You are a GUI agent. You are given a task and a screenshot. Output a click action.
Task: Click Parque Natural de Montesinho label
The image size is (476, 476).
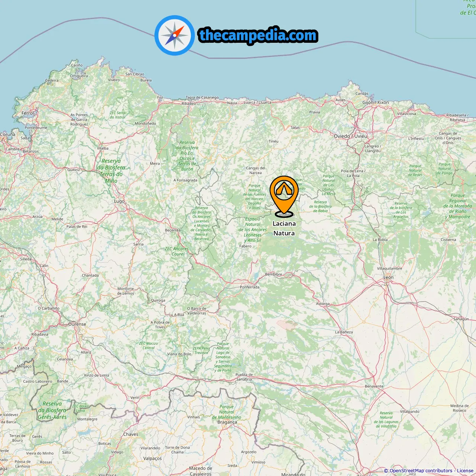226,412
